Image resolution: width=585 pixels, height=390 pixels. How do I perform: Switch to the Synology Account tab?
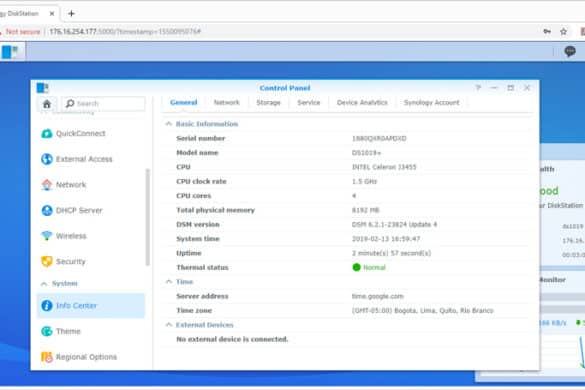pos(431,102)
